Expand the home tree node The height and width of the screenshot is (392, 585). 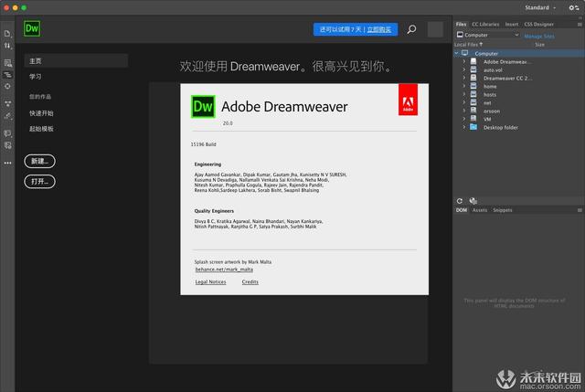coord(464,86)
